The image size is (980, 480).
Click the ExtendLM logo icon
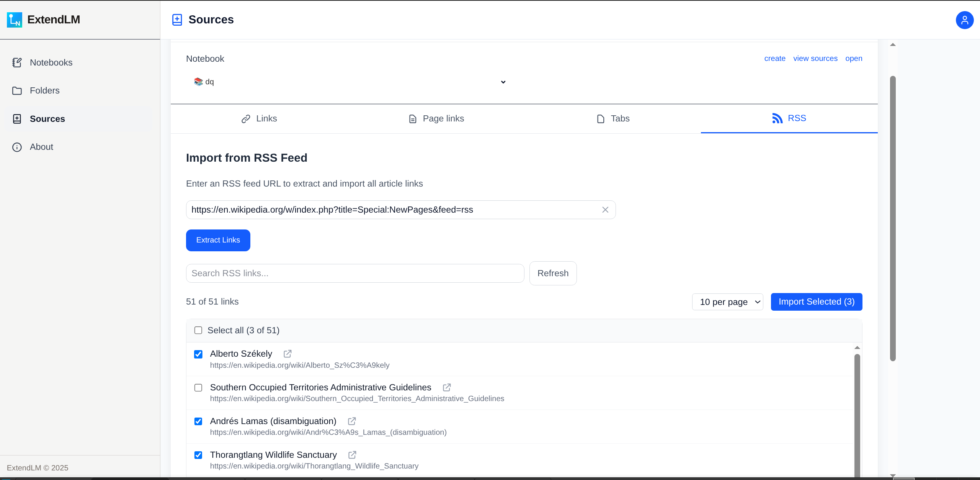(15, 20)
